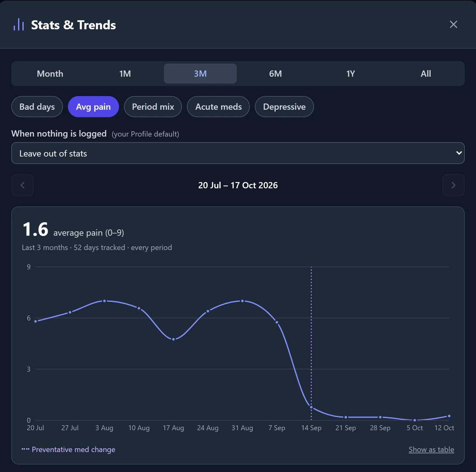Click the '12 Oct' axis label
The width and height of the screenshot is (476, 472).
coord(444,428)
